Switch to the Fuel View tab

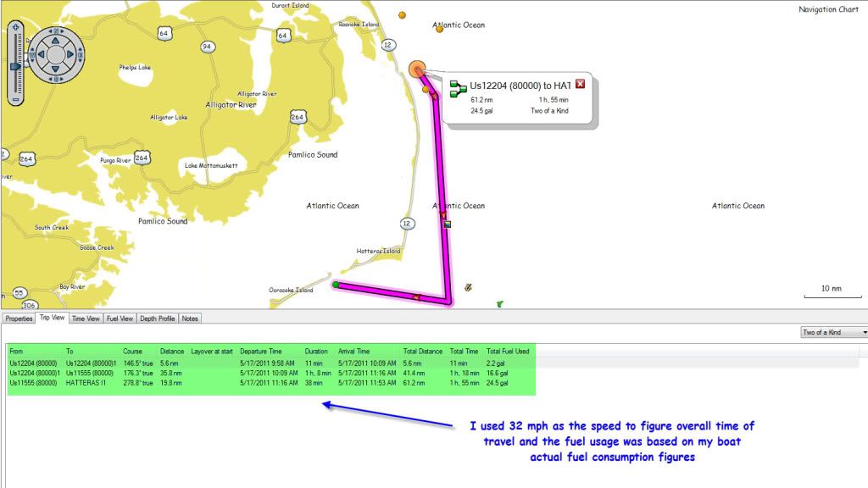120,318
